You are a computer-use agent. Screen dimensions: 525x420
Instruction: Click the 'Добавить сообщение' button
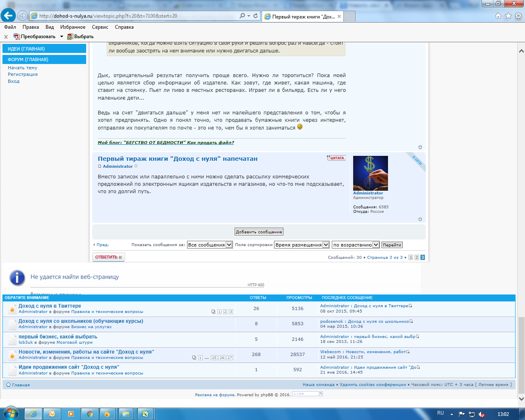[x=259, y=232]
